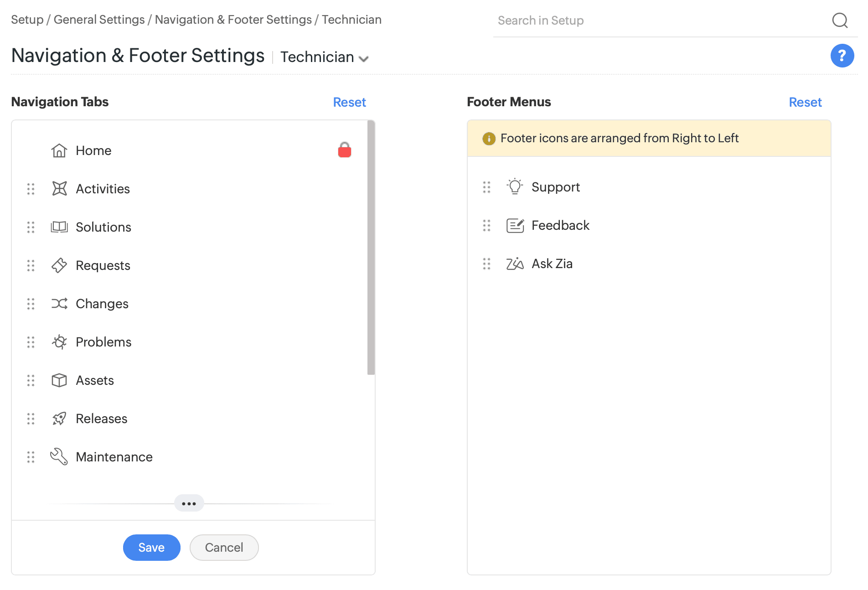Viewport: 868px width, 590px height.
Task: Click the Home icon in Navigation Tabs
Action: point(59,150)
